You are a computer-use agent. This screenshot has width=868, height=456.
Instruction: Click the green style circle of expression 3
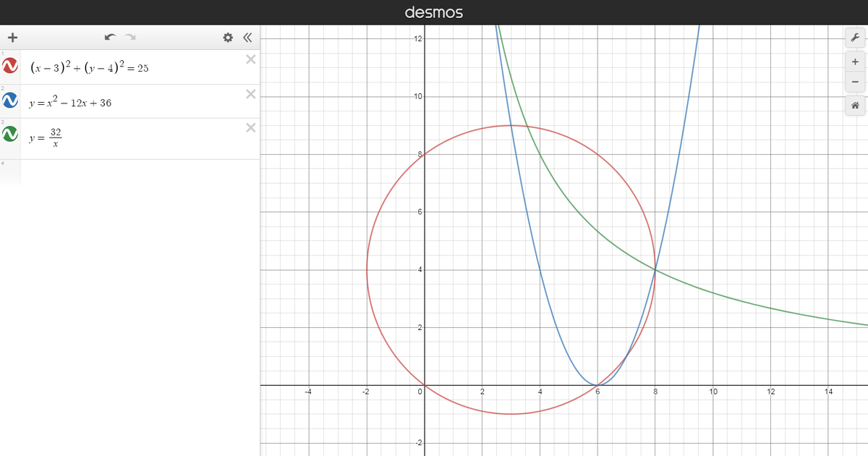11,135
